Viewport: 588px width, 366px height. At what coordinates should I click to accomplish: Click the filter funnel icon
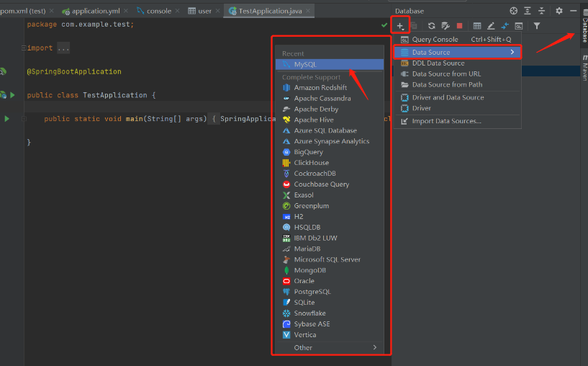[536, 26]
